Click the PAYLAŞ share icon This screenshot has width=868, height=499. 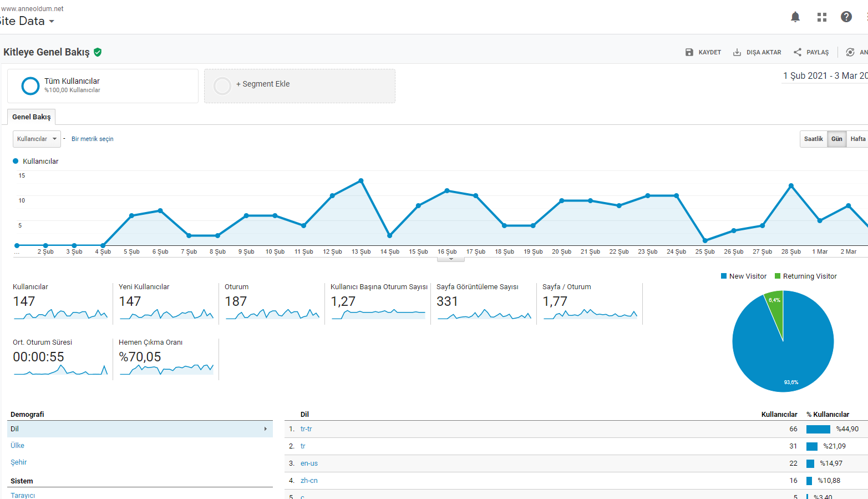click(798, 52)
